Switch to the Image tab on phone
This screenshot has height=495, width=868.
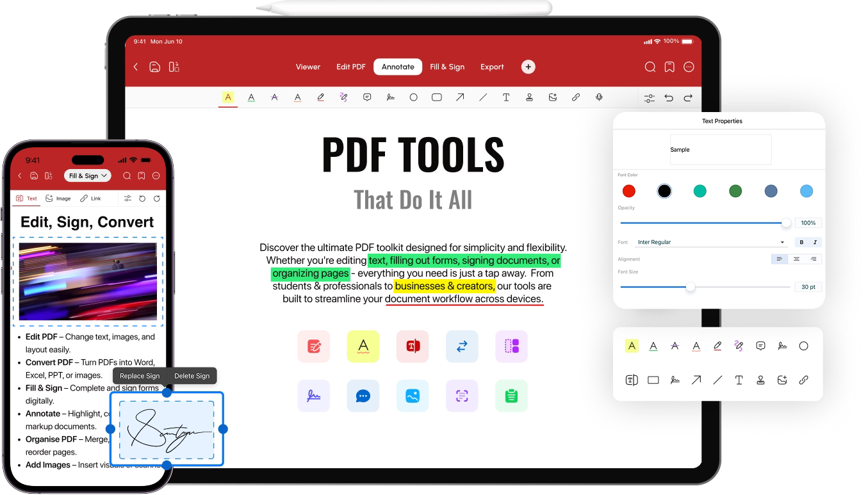pos(58,199)
